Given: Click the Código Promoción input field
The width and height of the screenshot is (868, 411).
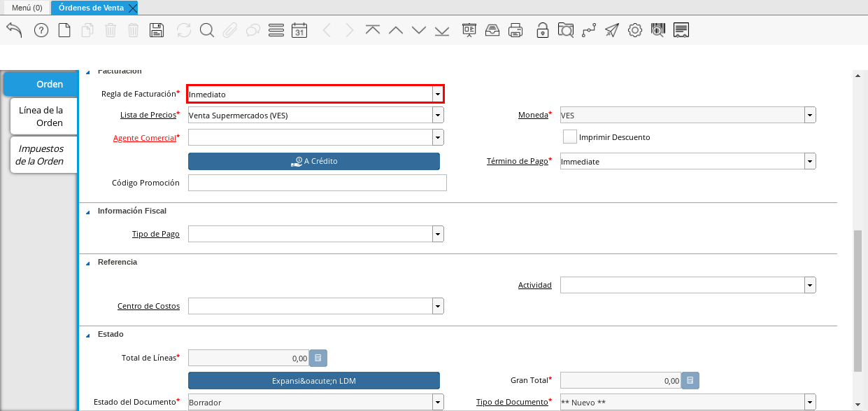Looking at the screenshot, I should click(318, 183).
